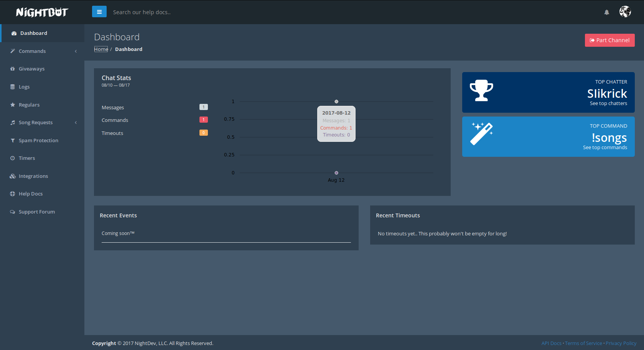Click the Recent Timeouts heading
Screen dimensions: 644x350
[x=398, y=215]
